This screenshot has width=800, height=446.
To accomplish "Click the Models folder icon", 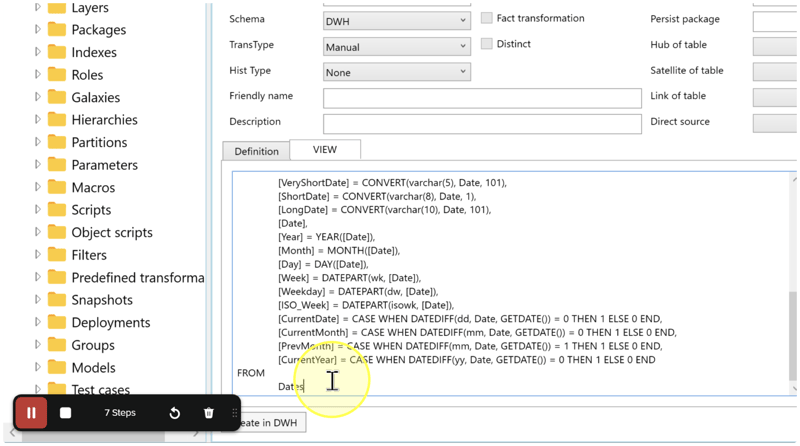I will [x=57, y=367].
